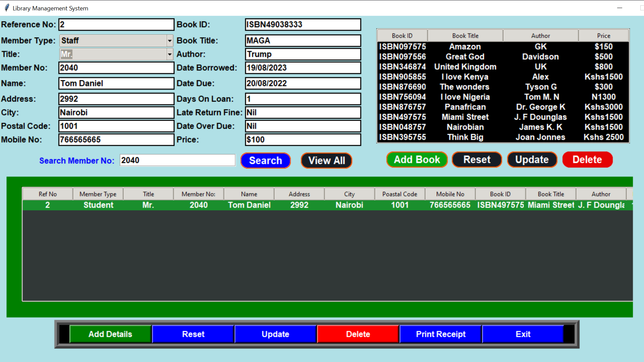Click the green Add Details button
The height and width of the screenshot is (362, 644).
(110, 334)
